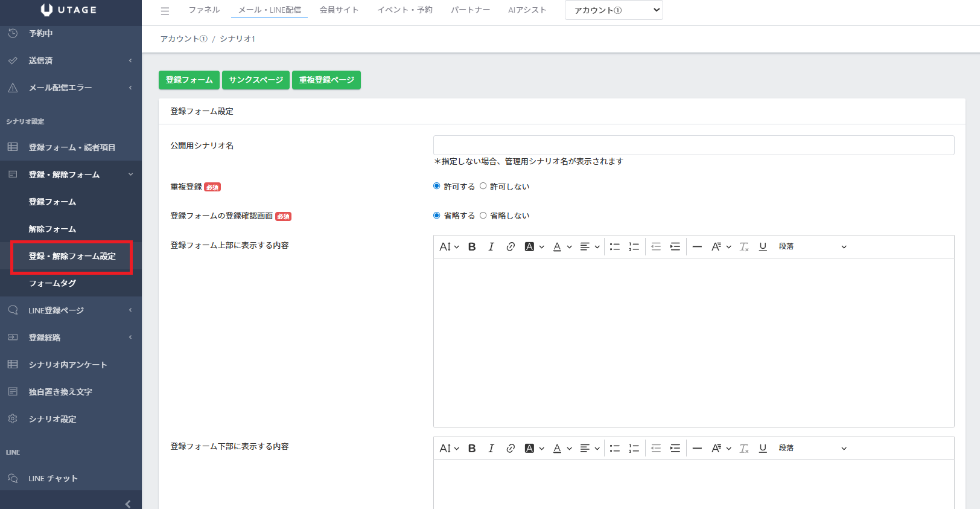Image resolution: width=980 pixels, height=509 pixels.
Task: Open the アカウント① account dropdown
Action: tap(613, 10)
